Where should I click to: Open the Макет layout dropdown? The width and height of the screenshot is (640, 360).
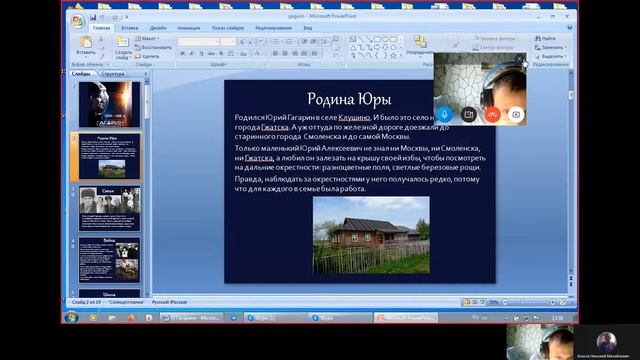[x=147, y=38]
